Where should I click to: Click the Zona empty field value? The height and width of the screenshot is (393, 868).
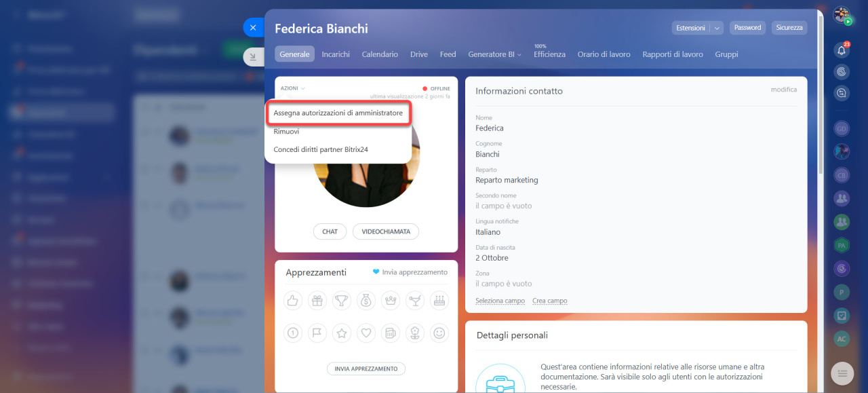click(x=504, y=284)
